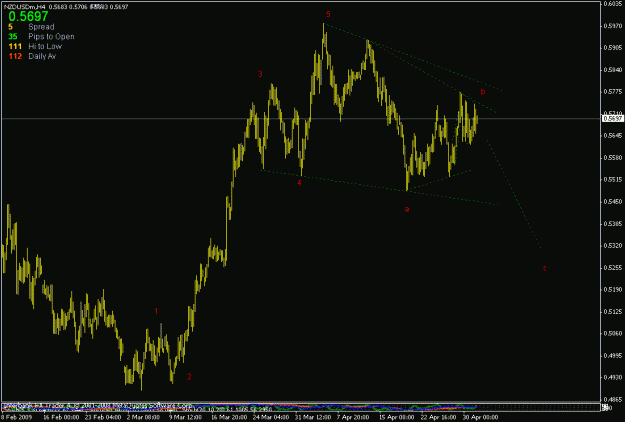Click the 0.5450 price axis label
The height and width of the screenshot is (422, 625).
point(613,202)
